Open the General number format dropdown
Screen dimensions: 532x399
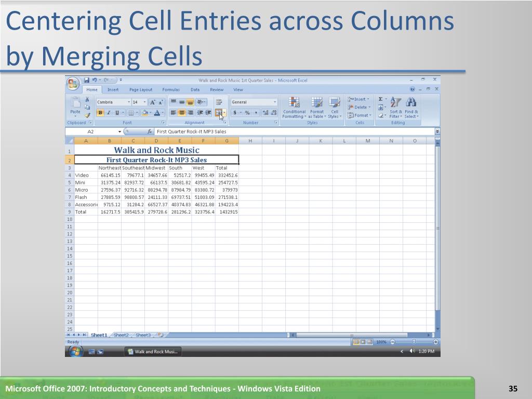pyautogui.click(x=275, y=102)
